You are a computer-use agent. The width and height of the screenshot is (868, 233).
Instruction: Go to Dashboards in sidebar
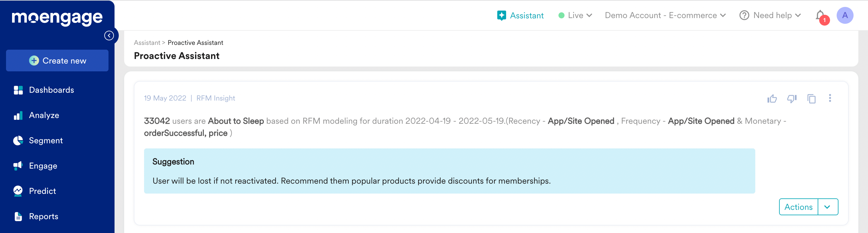tap(51, 90)
